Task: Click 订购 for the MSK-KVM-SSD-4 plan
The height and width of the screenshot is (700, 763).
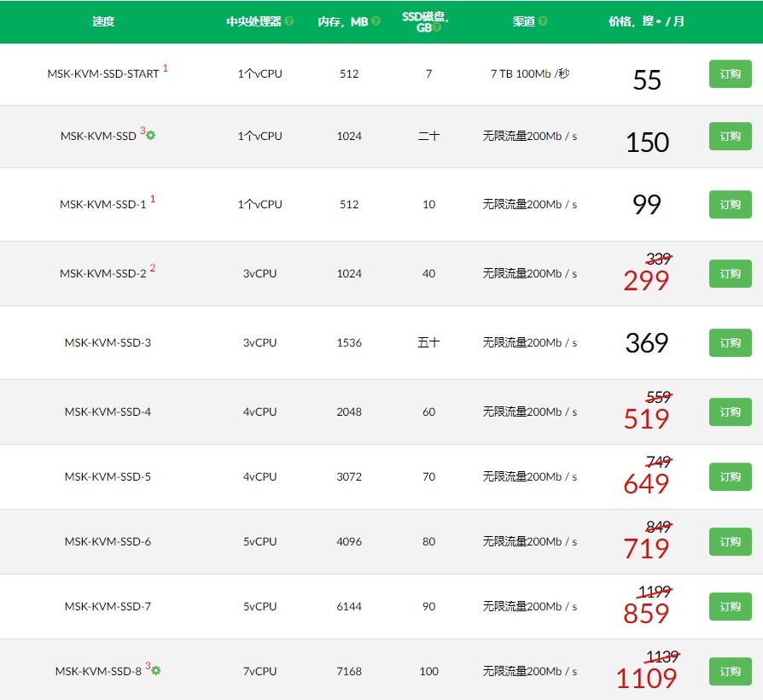Action: [730, 411]
